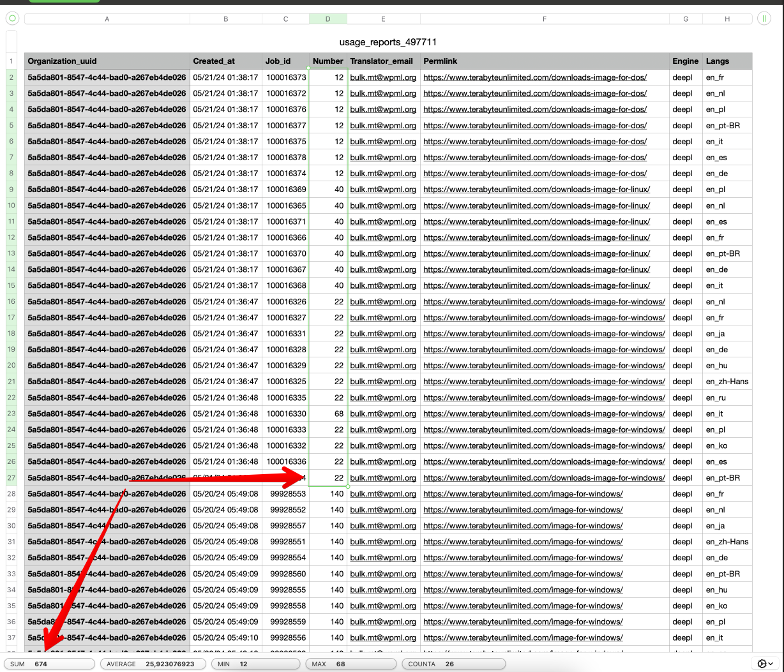Select row header number 2

(x=11, y=77)
